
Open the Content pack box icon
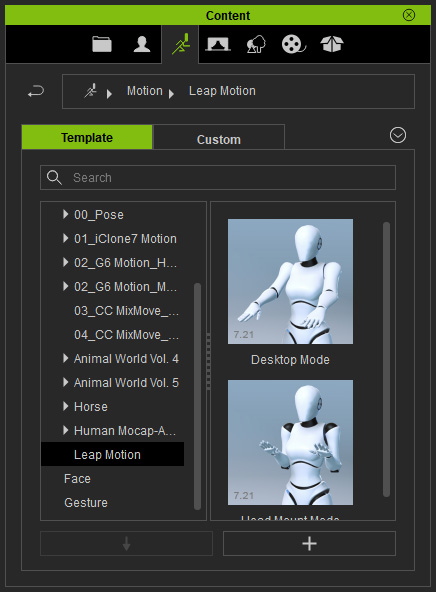click(x=332, y=44)
